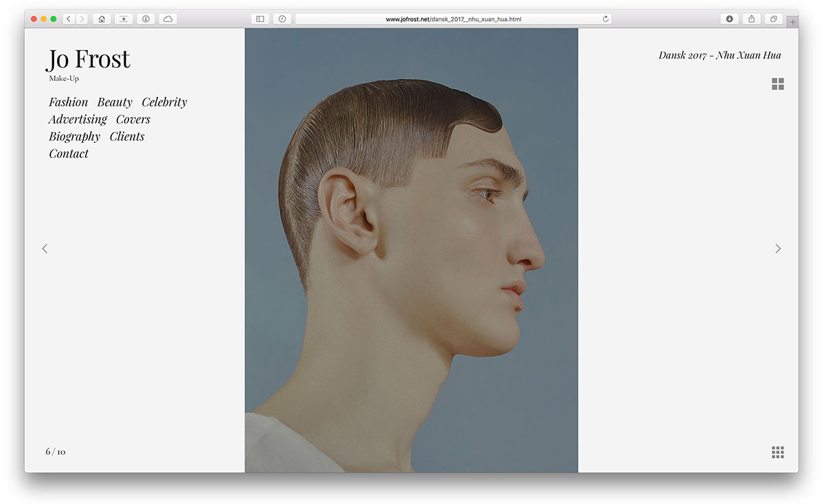Reload the page with refresh icon
Screen dimensions: 824x504
click(x=606, y=19)
